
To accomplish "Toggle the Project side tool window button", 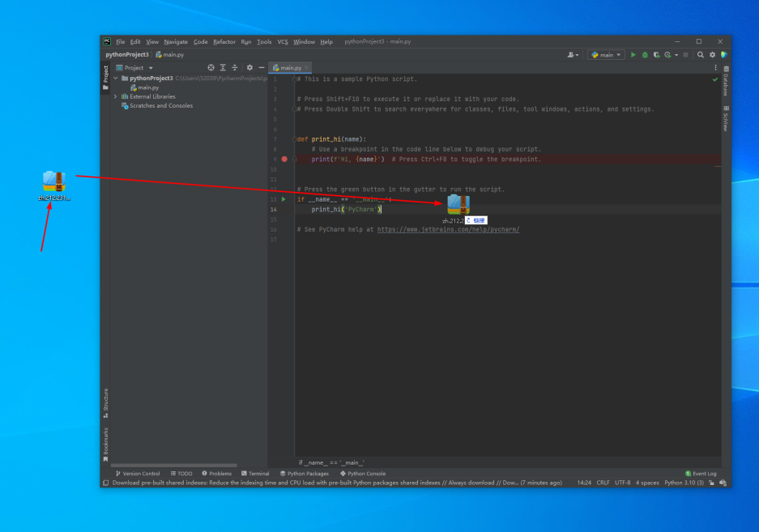I will click(105, 78).
